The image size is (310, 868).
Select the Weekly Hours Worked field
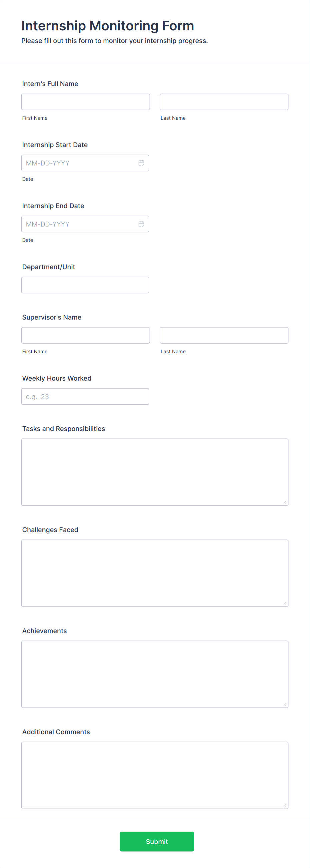pyautogui.click(x=85, y=396)
